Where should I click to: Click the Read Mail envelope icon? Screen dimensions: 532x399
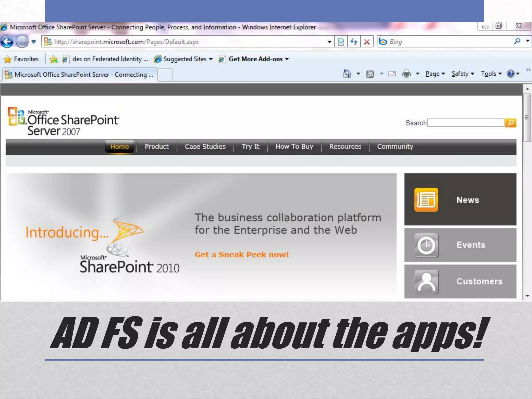pos(392,74)
